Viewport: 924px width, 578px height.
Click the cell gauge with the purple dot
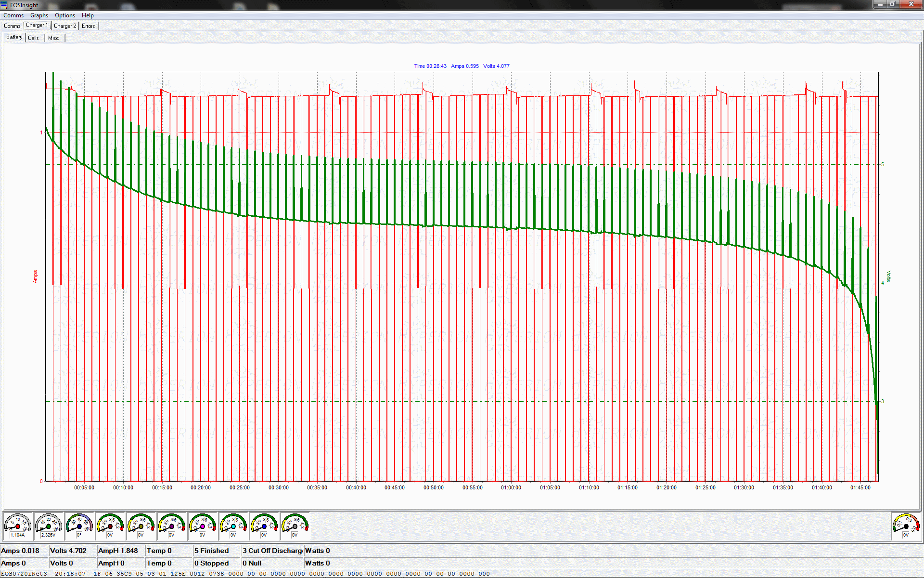(172, 525)
